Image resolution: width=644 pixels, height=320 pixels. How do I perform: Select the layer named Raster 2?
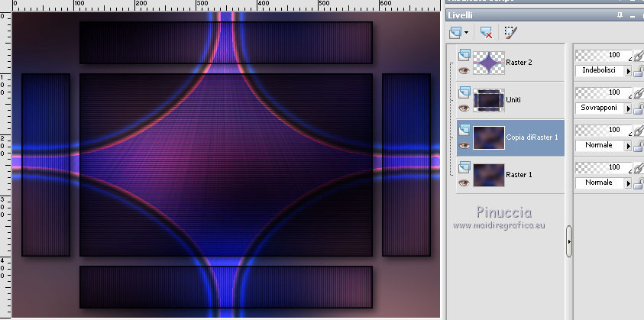click(x=519, y=63)
